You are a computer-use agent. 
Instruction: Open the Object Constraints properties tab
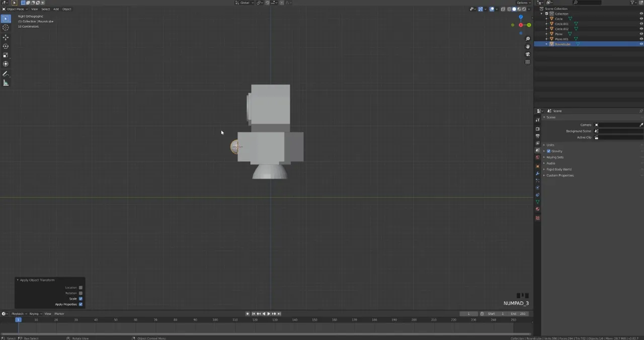click(x=537, y=194)
